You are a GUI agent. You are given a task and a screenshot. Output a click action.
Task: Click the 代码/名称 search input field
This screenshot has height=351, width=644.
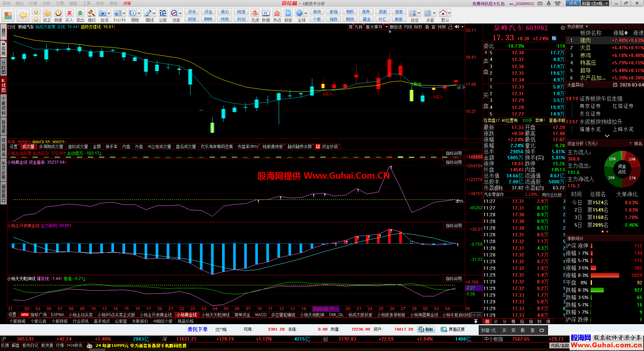click(559, 346)
